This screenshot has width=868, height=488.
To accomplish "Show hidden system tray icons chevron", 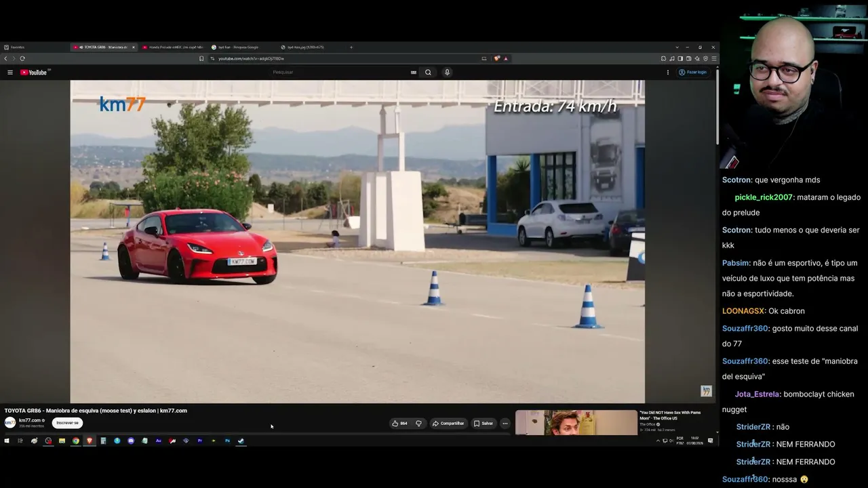I will coord(658,441).
